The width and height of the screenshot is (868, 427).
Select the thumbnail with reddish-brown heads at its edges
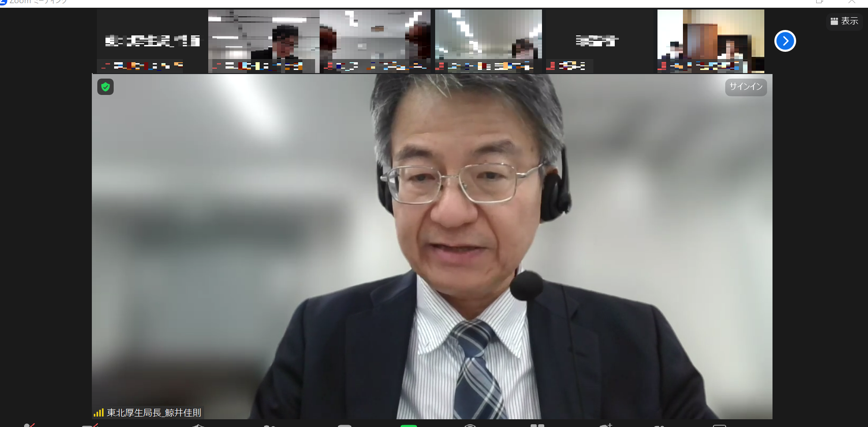coord(375,41)
